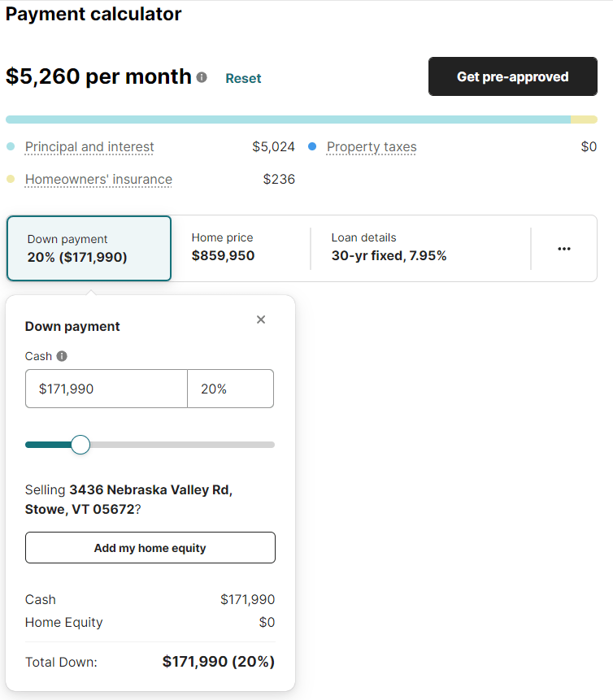
Task: Click the Homeowners' insurance legend dot
Action: (x=11, y=179)
